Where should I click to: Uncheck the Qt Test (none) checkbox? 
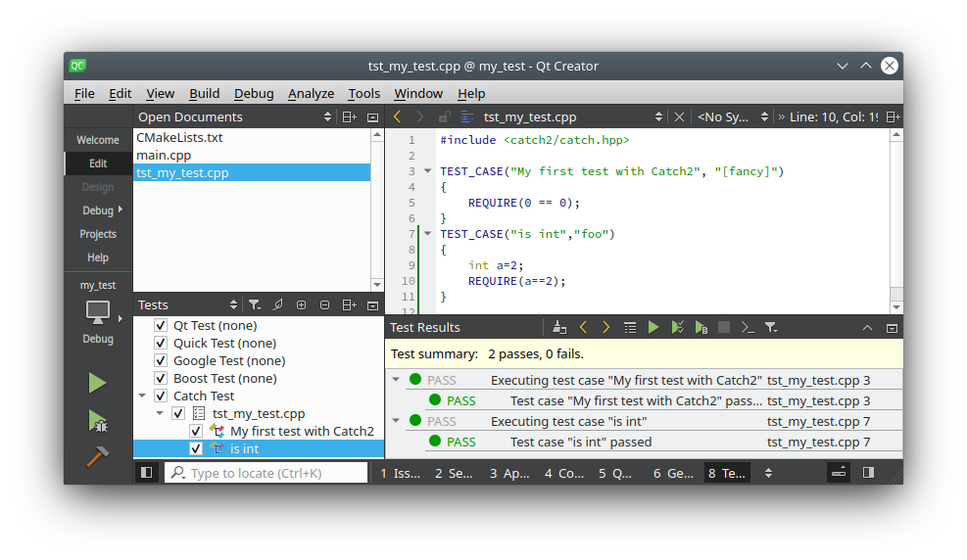pyautogui.click(x=161, y=326)
